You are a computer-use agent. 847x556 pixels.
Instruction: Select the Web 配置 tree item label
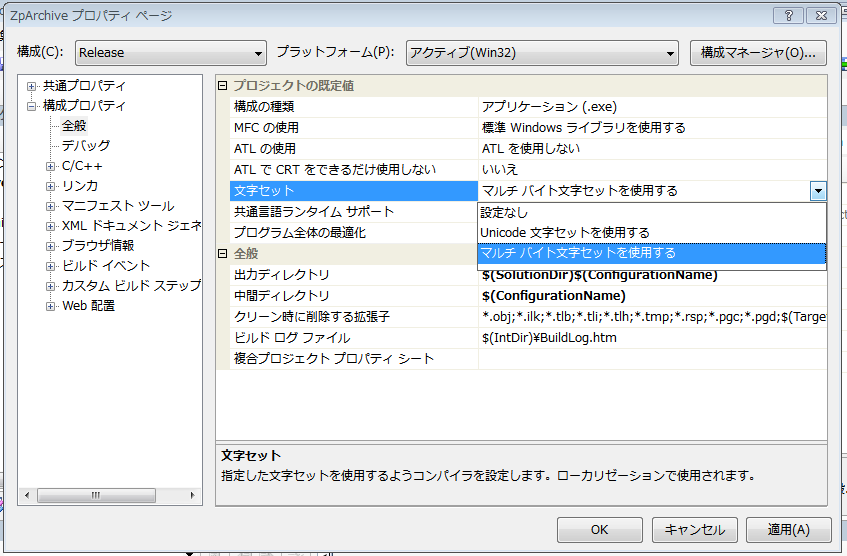tap(89, 306)
